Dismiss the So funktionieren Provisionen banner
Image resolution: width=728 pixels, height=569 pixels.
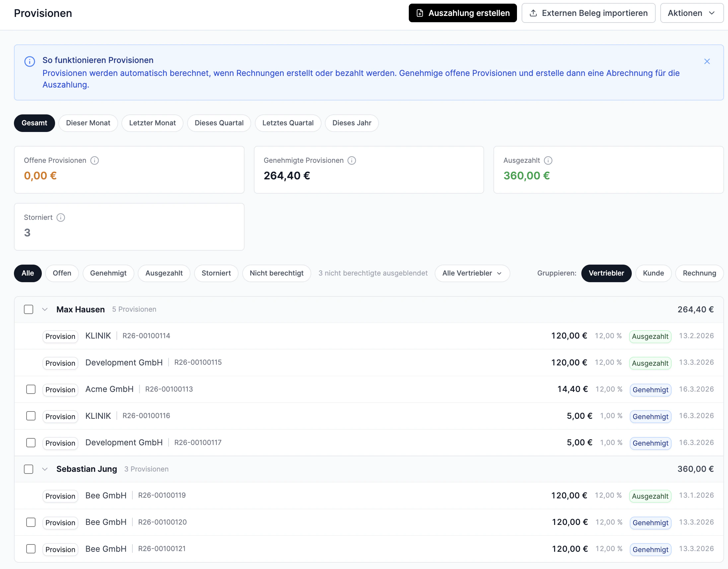(x=707, y=61)
